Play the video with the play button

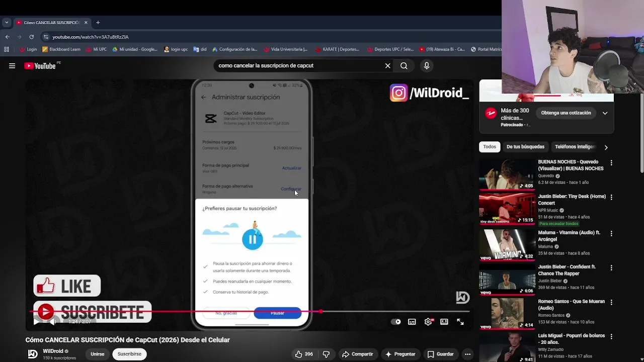point(36,322)
